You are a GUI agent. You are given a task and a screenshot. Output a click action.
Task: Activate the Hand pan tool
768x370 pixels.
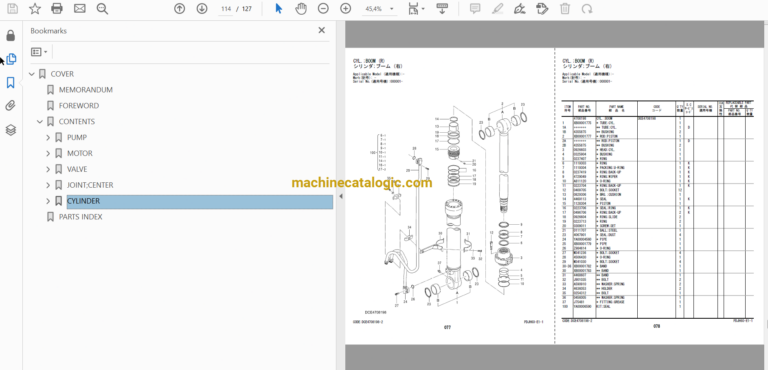[x=301, y=8]
